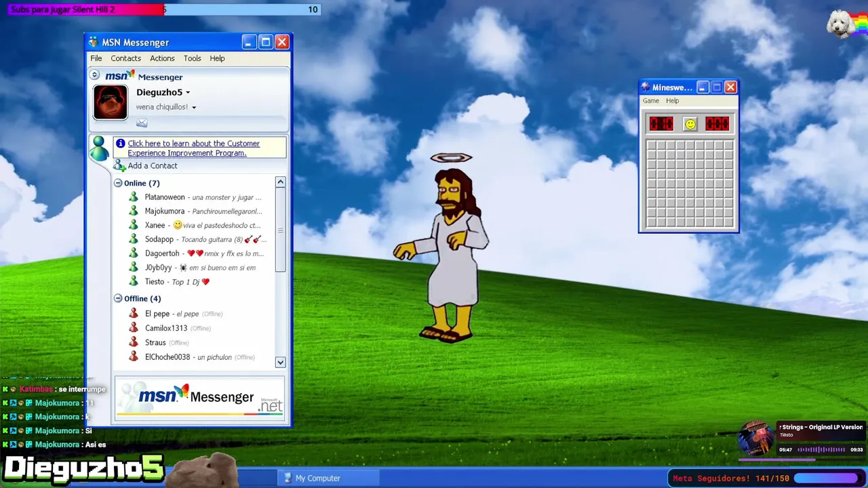Click the Silent Hill 2 subs goal bar
Viewport: 868px width, 488px height.
point(163,9)
